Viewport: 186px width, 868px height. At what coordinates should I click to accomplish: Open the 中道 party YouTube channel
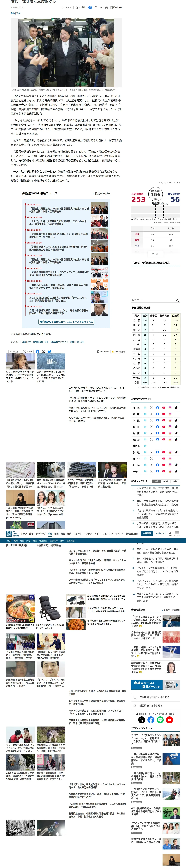coord(164,421)
